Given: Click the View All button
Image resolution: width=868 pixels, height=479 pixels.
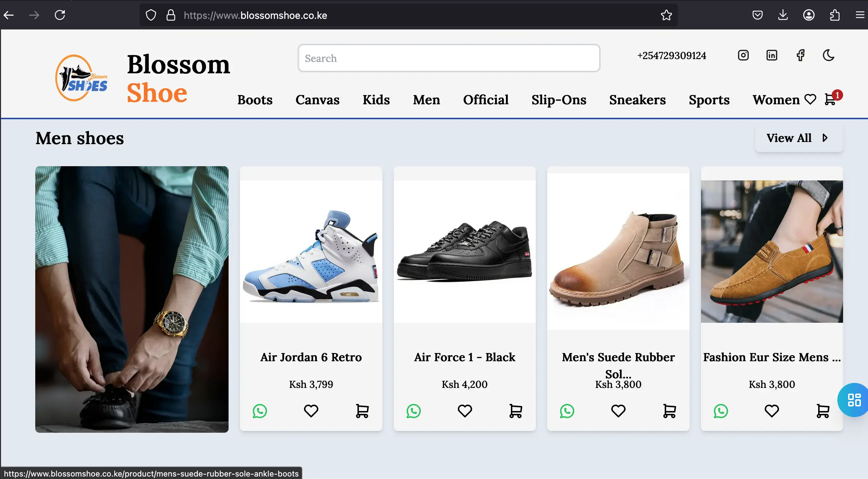Looking at the screenshot, I should (x=799, y=138).
